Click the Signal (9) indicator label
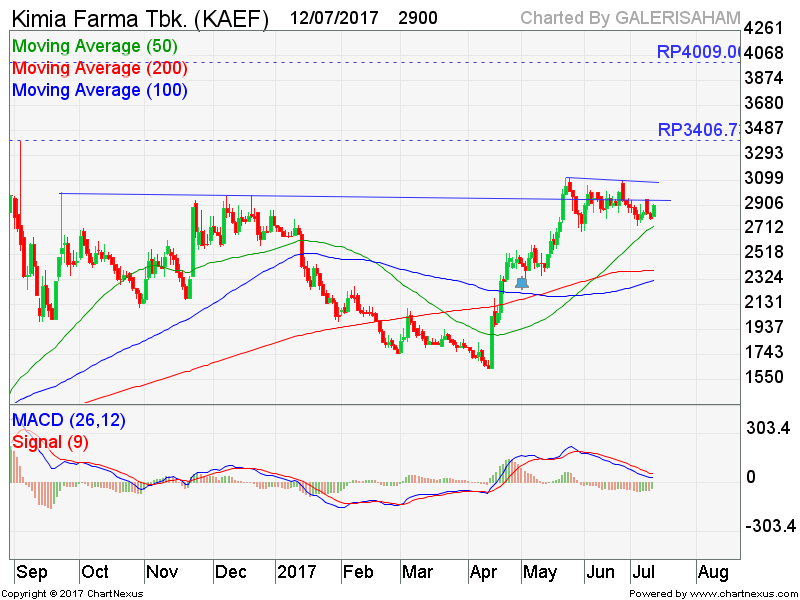This screenshot has width=800, height=600. tap(50, 442)
